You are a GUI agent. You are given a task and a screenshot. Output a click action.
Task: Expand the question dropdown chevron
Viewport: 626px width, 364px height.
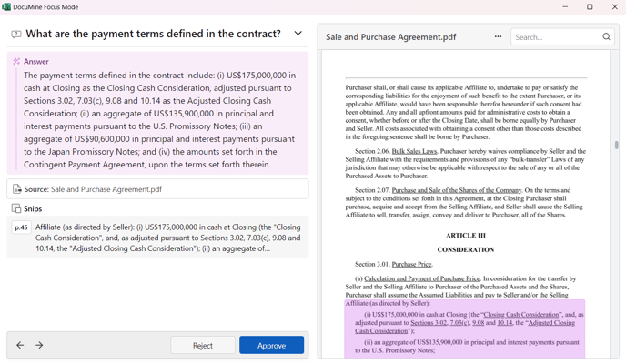(298, 34)
